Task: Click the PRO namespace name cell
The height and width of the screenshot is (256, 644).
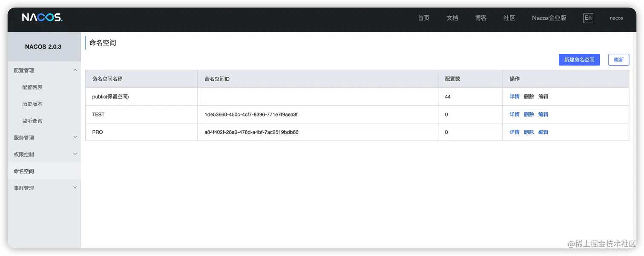Action: click(x=141, y=132)
